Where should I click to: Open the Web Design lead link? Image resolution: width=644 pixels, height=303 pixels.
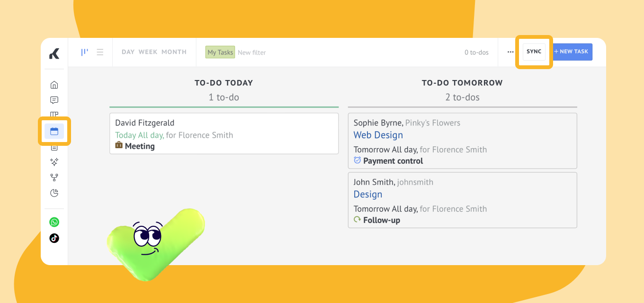click(378, 135)
